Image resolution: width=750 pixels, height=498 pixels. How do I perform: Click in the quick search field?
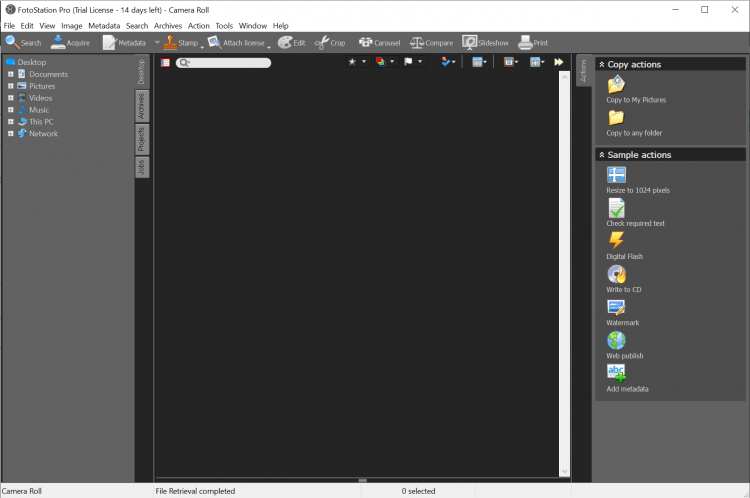(x=223, y=63)
